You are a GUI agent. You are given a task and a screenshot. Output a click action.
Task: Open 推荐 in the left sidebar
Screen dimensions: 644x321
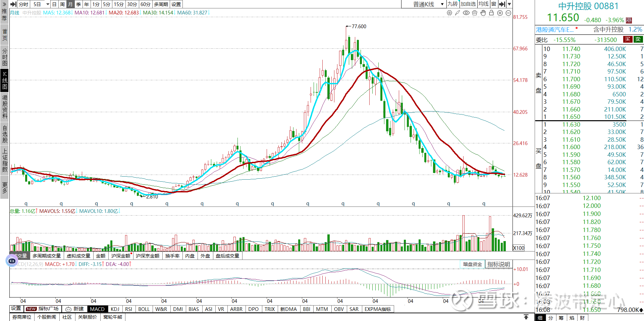pos(4,15)
